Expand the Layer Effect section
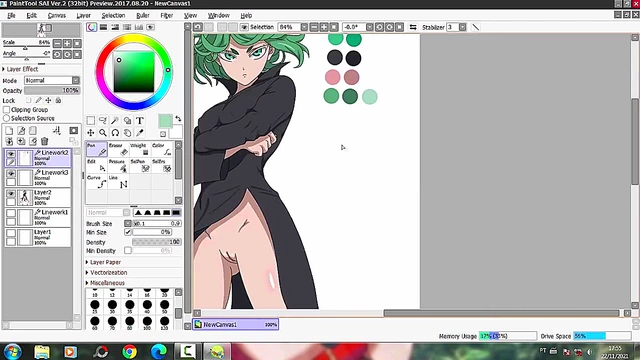The image size is (640, 360). [x=20, y=69]
